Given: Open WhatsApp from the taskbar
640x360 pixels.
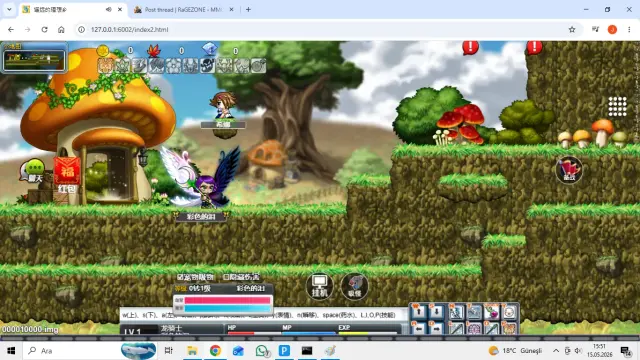Looking at the screenshot, I should pos(262,351).
